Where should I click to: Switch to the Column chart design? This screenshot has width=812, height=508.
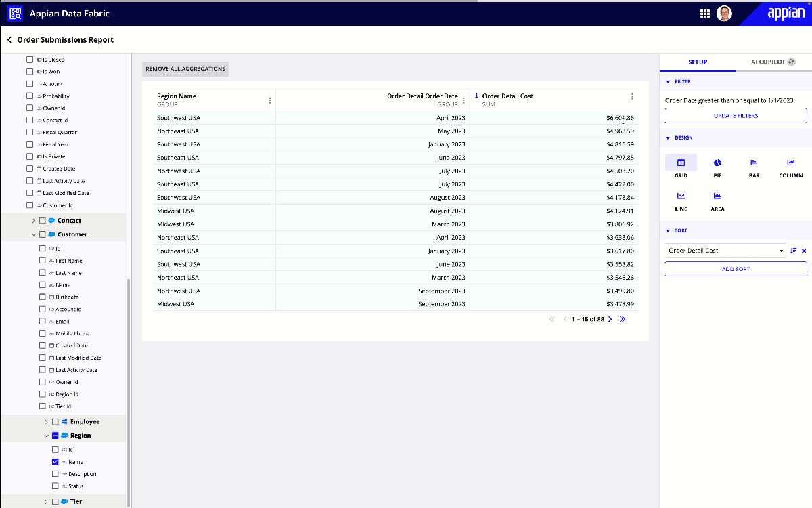790,163
